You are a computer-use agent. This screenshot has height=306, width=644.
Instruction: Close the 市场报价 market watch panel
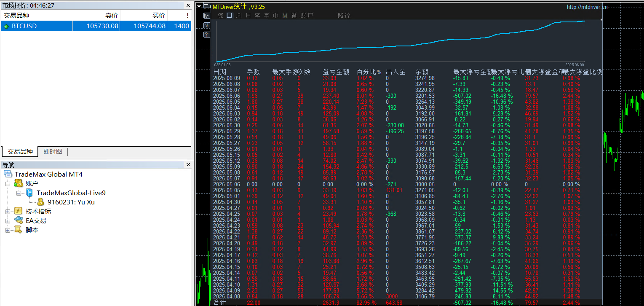point(188,5)
